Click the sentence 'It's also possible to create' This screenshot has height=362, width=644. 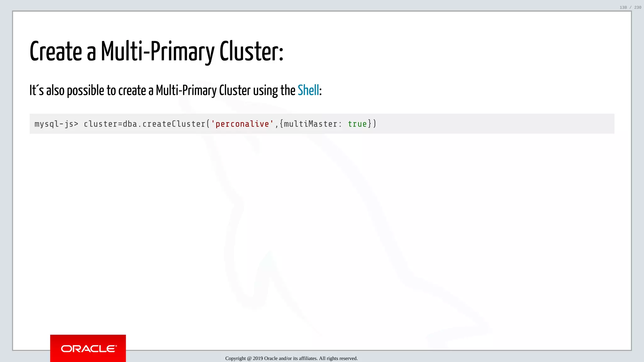pyautogui.click(x=88, y=90)
